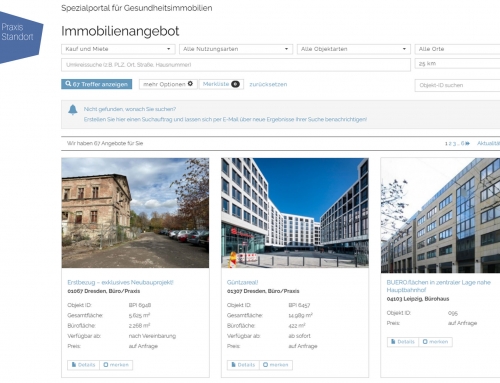500x383 pixels.
Task: Open the Alle Orte dropdown
Action: pyautogui.click(x=457, y=49)
